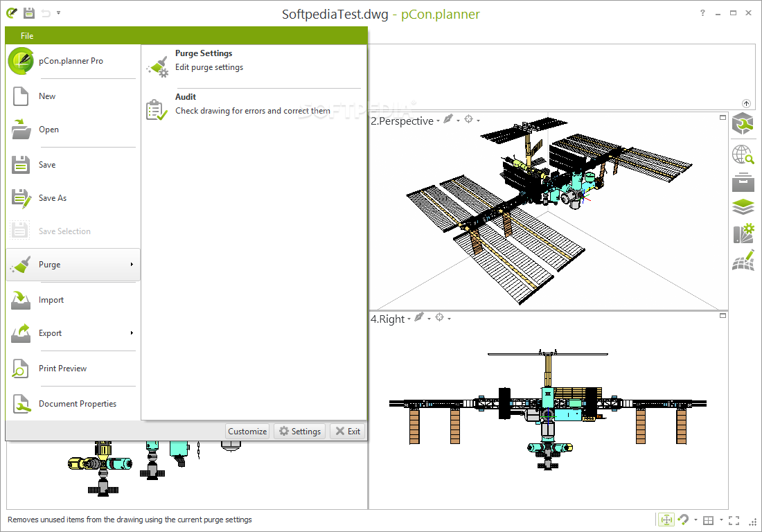Open the globe search catalog tool

tap(743, 154)
